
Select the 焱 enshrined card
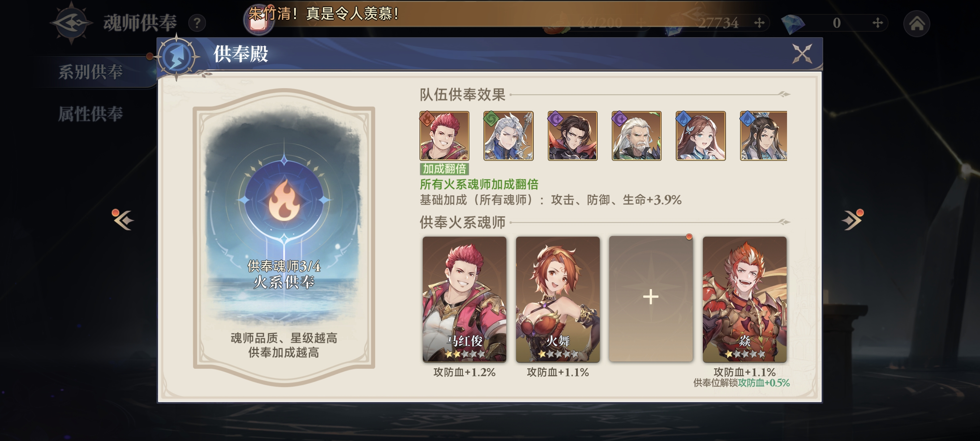(x=744, y=299)
